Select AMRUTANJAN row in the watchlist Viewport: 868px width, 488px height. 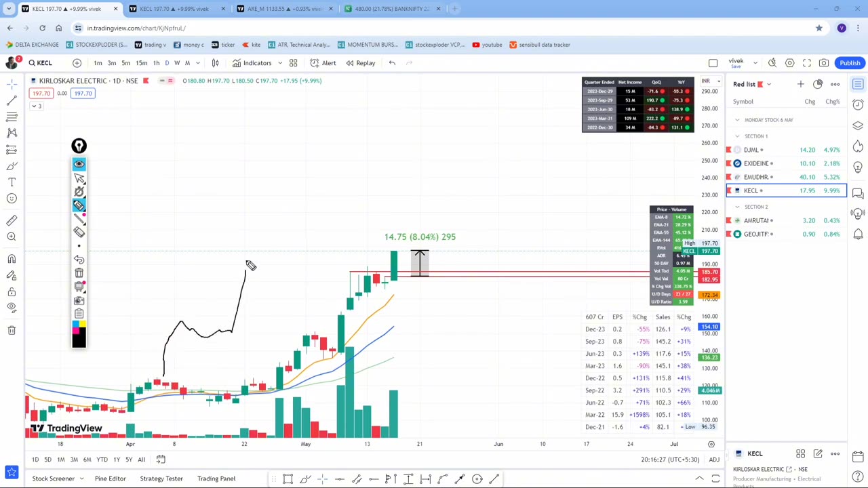pos(787,220)
